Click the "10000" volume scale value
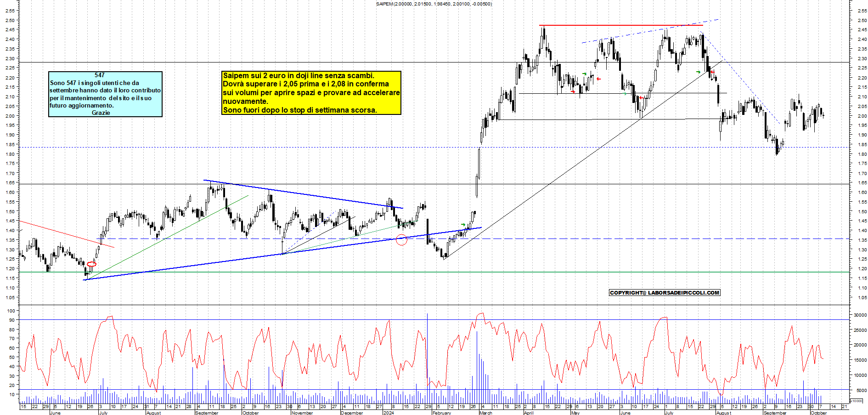 (x=860, y=375)
